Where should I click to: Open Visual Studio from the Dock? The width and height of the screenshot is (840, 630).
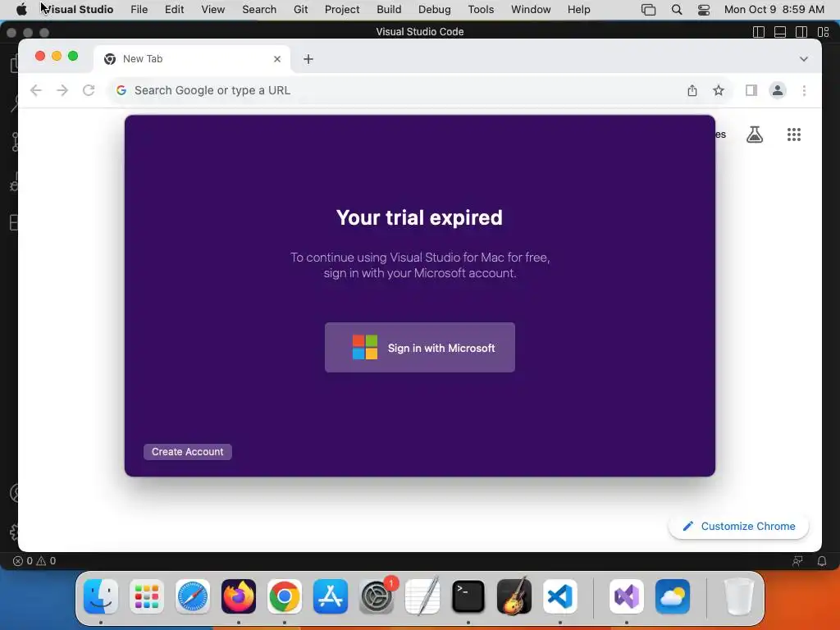click(x=626, y=596)
